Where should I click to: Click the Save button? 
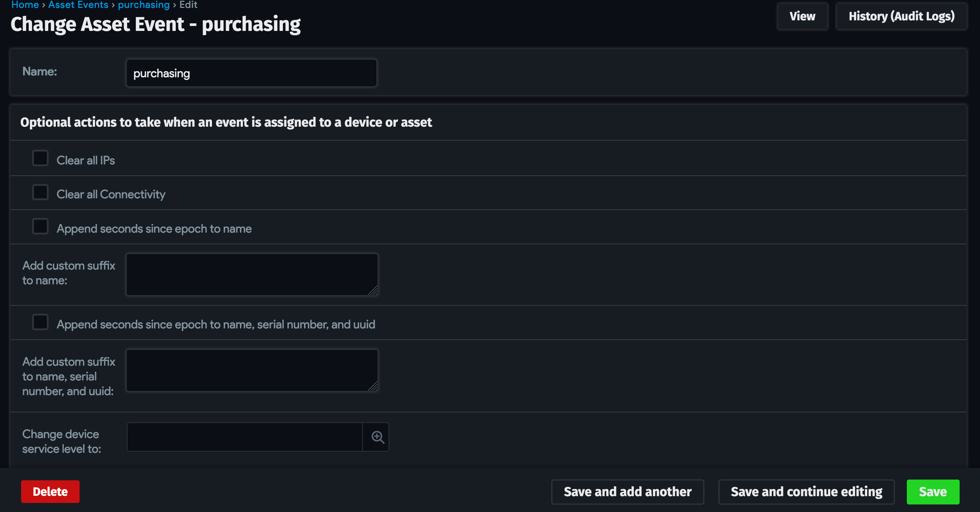932,492
